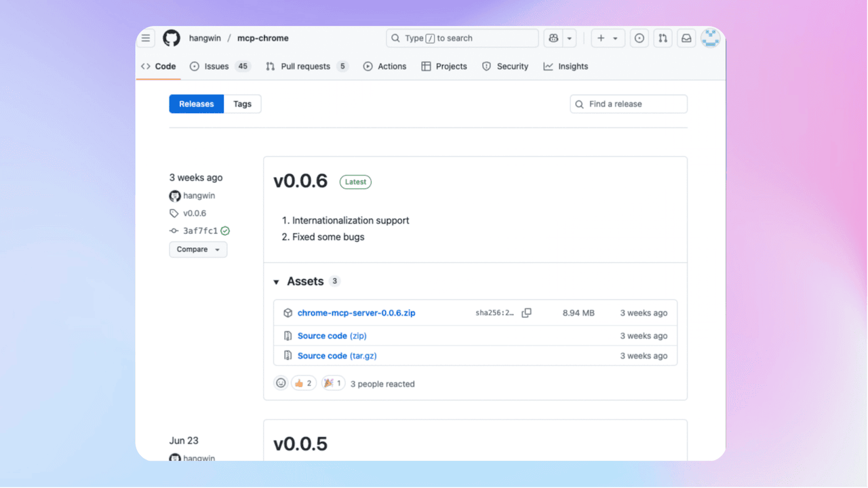Viewport: 868px width, 488px height.
Task: Open commit 3af7fc1 link
Action: click(x=200, y=231)
